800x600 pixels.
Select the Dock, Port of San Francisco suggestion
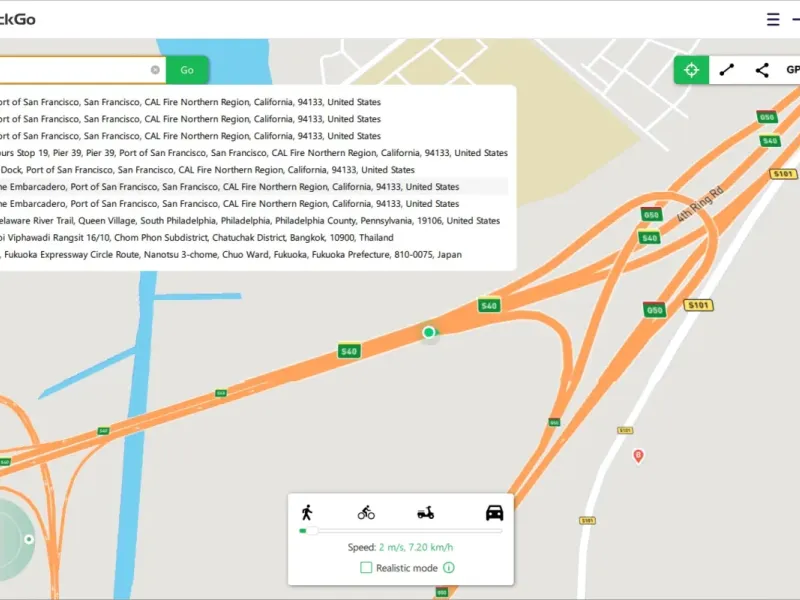(254, 169)
